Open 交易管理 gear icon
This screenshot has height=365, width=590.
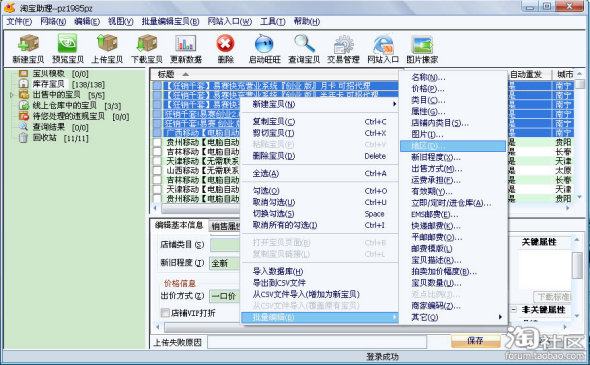pyautogui.click(x=343, y=49)
